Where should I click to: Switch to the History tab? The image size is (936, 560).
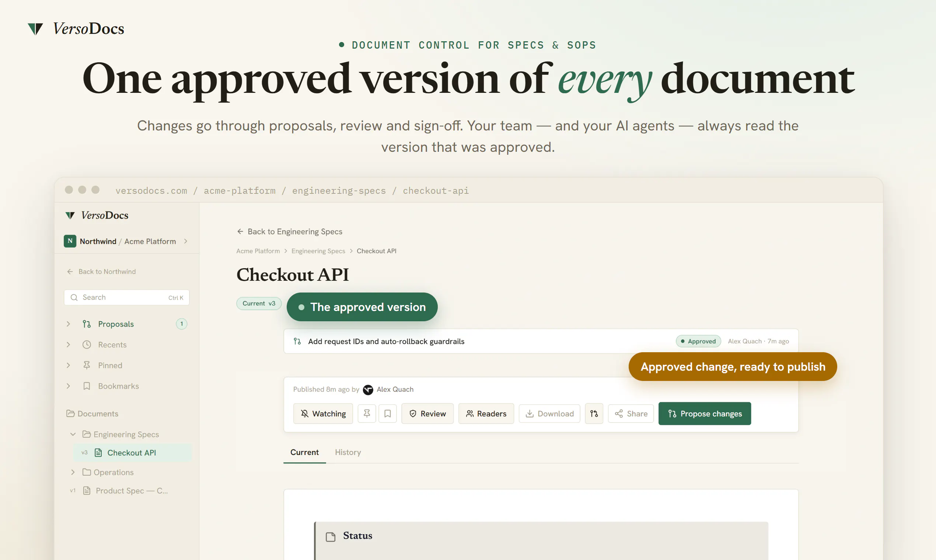pos(348,452)
